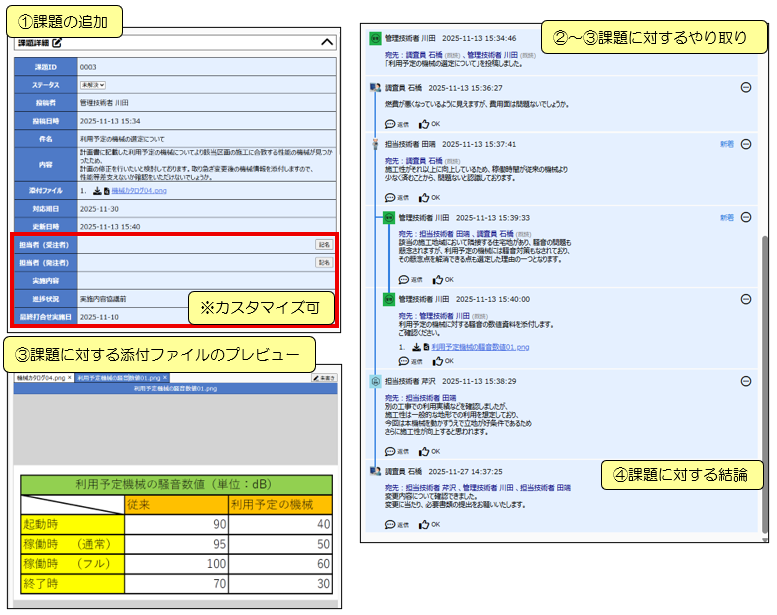The width and height of the screenshot is (777, 615).
Task: Click the thumbs-up OK on the 15:36:27 comment
Action: point(429,124)
